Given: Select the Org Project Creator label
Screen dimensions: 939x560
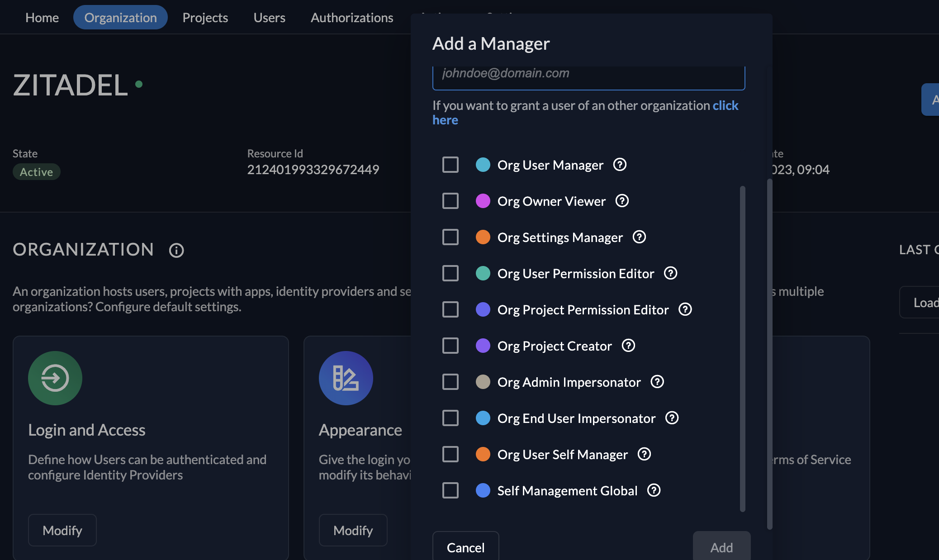Looking at the screenshot, I should [555, 346].
